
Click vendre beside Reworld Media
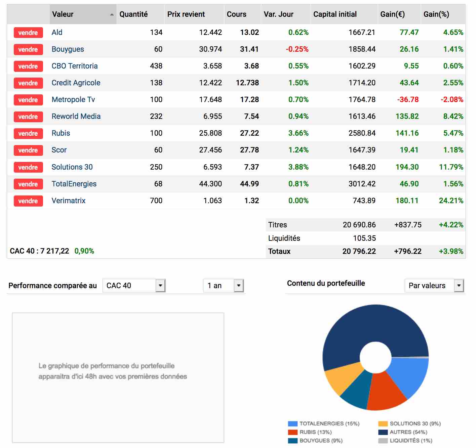pos(28,117)
